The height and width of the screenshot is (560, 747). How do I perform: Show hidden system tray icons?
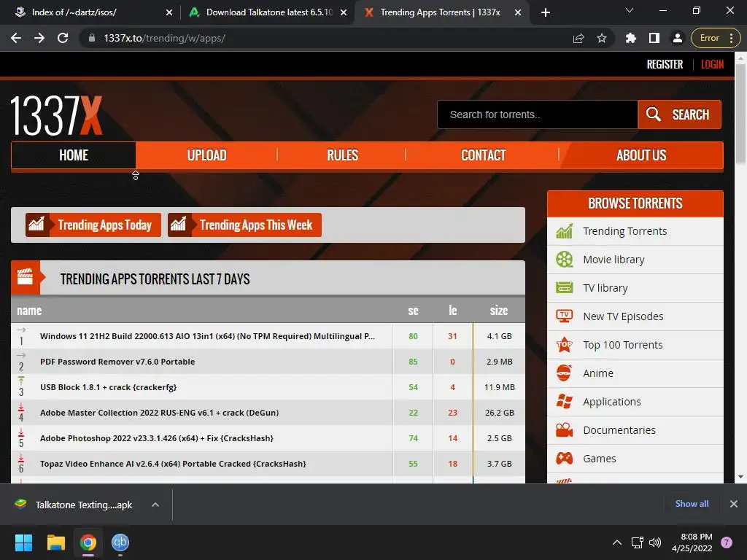[617, 542]
